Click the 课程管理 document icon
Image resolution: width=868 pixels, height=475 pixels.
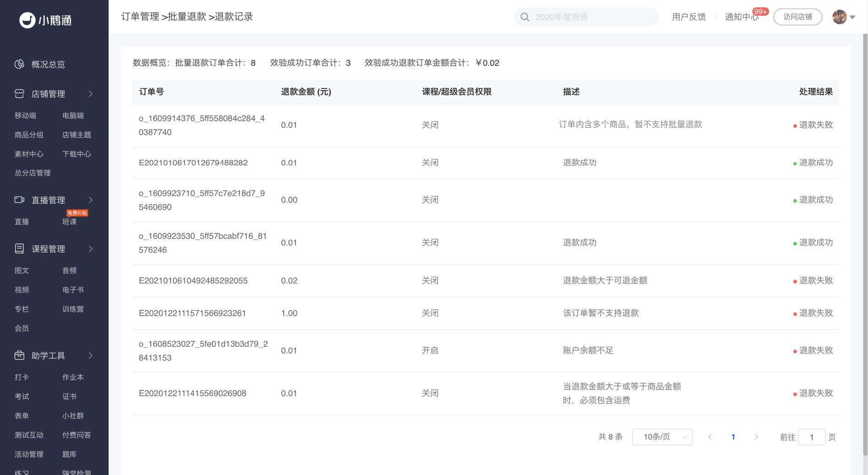pyautogui.click(x=19, y=248)
